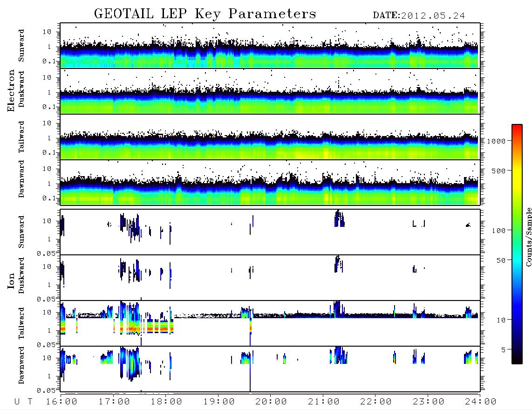The width and height of the screenshot is (532, 410).
Task: Click the 100 colorbar tick label
Action: 498,231
